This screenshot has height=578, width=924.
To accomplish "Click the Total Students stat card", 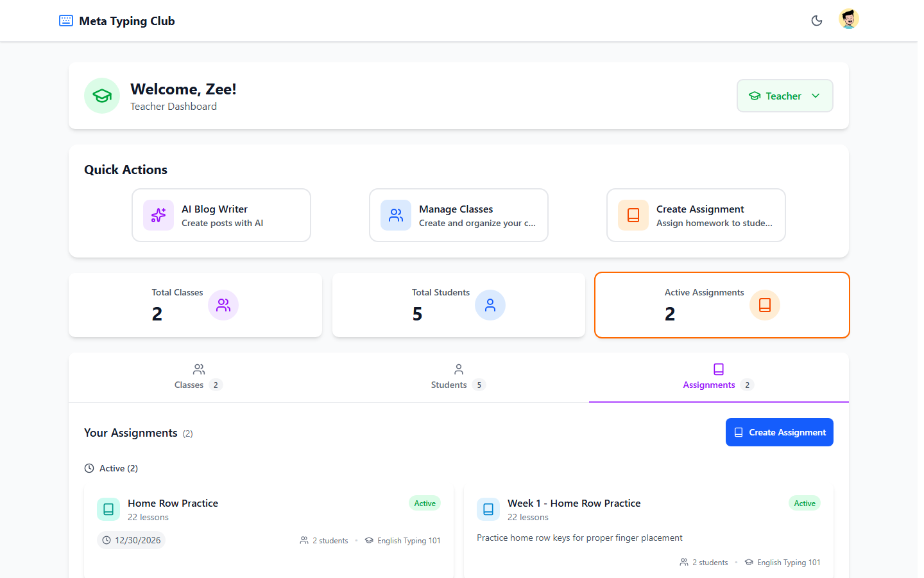I will pyautogui.click(x=459, y=305).
